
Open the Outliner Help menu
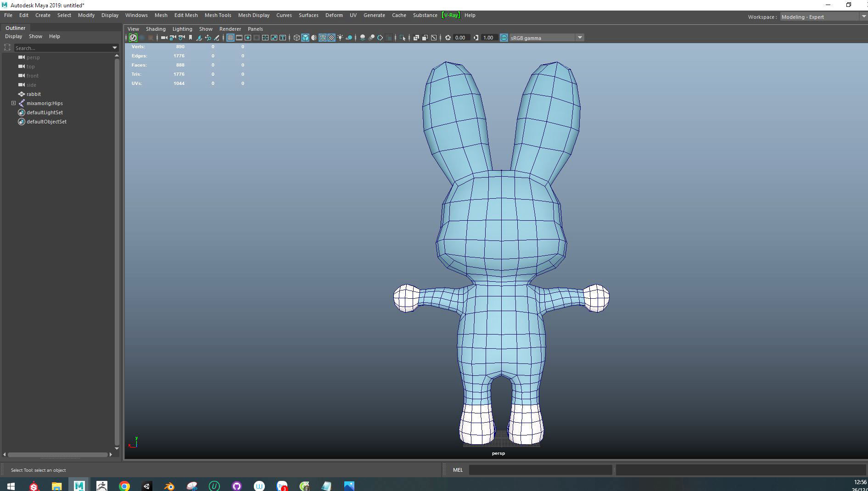[x=54, y=36]
